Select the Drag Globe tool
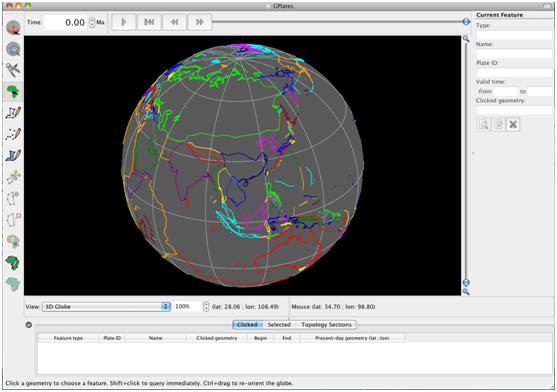Screen dimensions: 557x392 [x=13, y=28]
